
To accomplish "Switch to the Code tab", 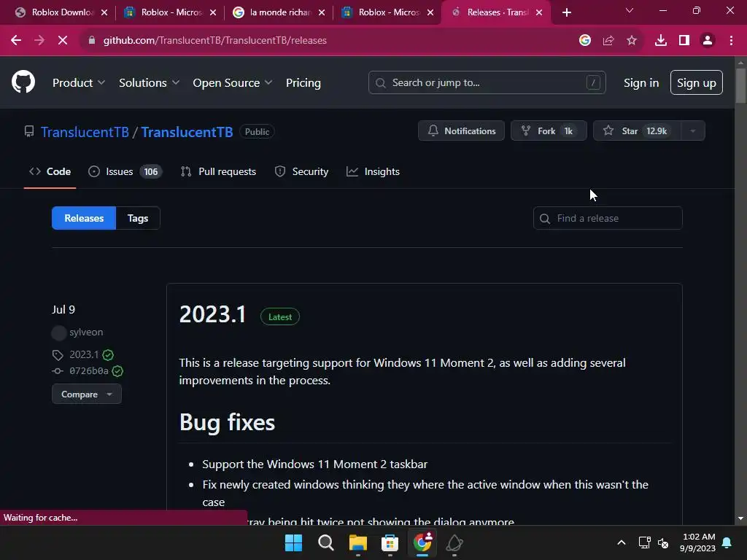I will (50, 171).
